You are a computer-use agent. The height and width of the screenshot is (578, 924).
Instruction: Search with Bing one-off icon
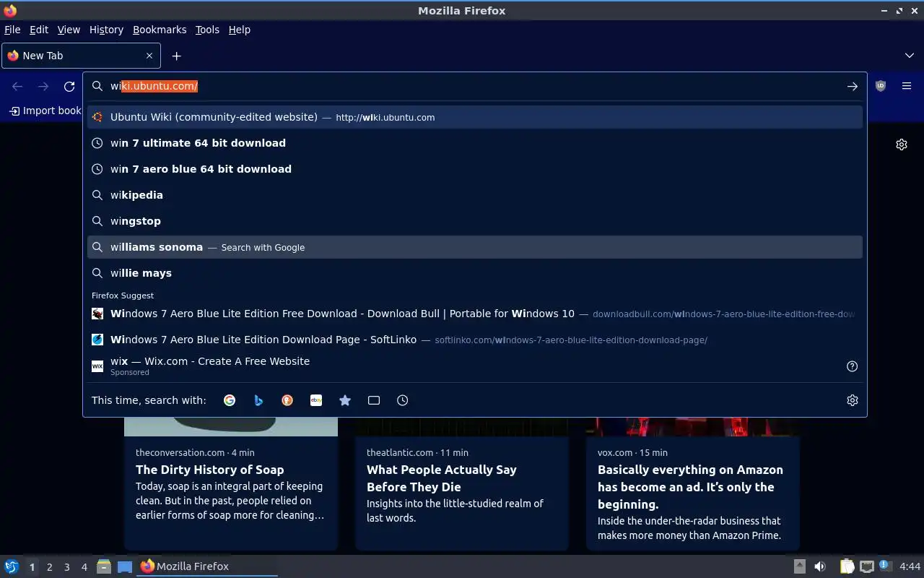pyautogui.click(x=258, y=400)
